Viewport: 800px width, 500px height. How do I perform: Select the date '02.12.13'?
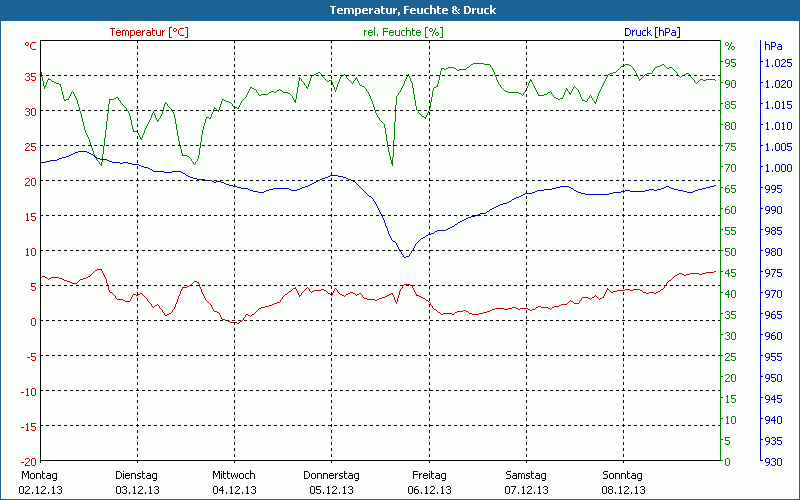[x=40, y=490]
